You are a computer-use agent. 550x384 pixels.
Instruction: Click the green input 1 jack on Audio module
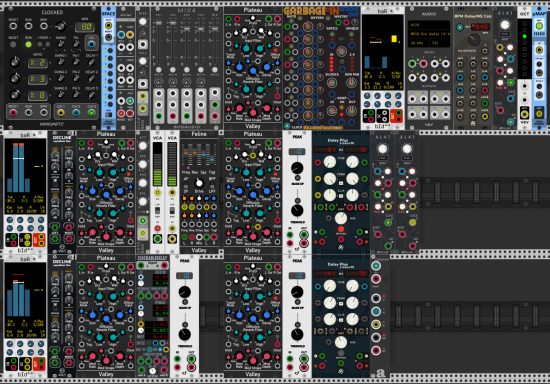412,64
